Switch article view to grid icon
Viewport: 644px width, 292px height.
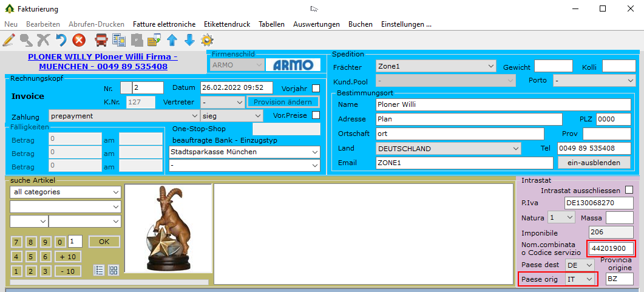[x=114, y=270]
